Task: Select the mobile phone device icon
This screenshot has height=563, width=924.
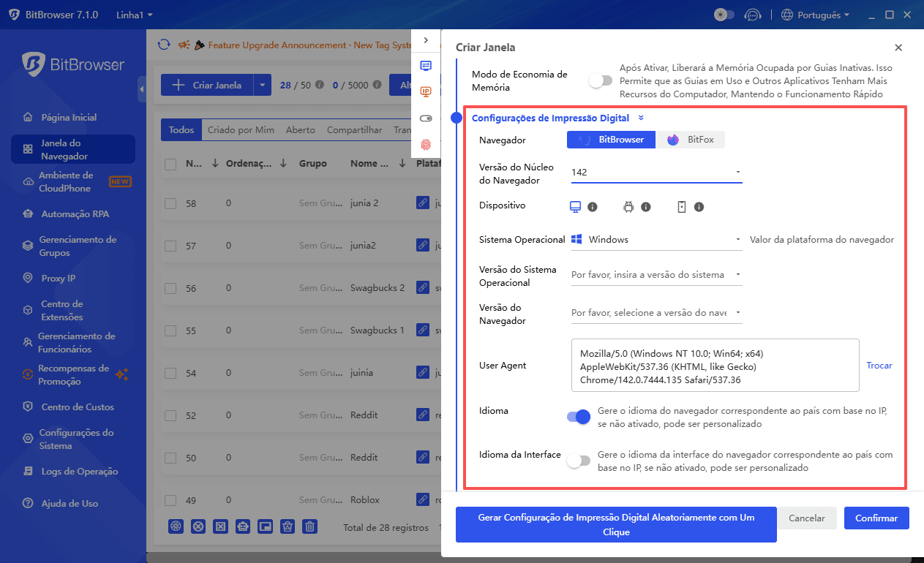Action: (x=681, y=207)
